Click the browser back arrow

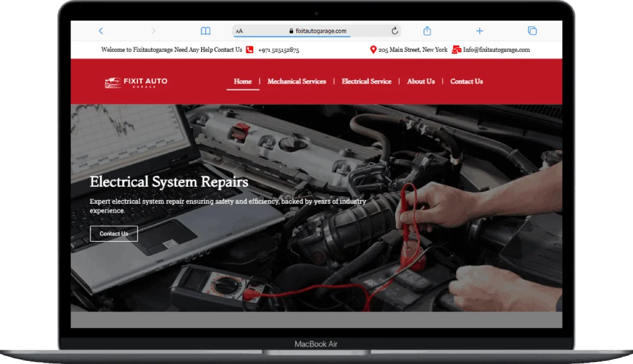point(101,31)
